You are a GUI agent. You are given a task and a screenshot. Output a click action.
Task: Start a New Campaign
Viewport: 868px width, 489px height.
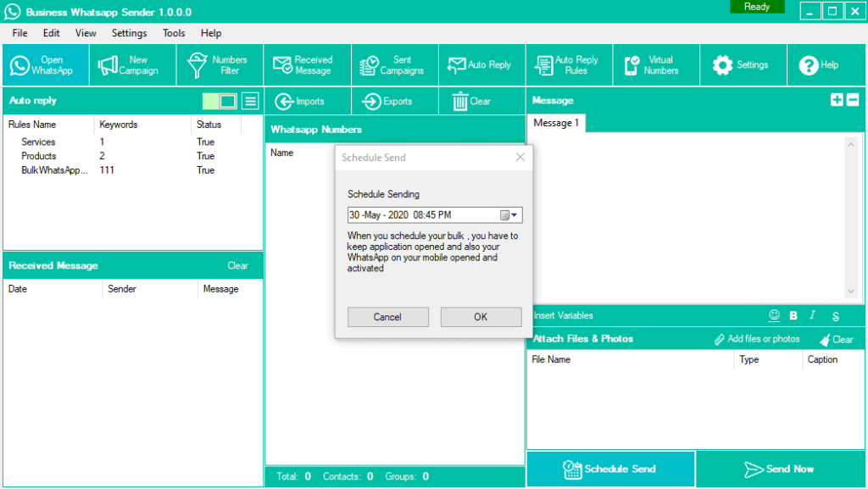[131, 65]
